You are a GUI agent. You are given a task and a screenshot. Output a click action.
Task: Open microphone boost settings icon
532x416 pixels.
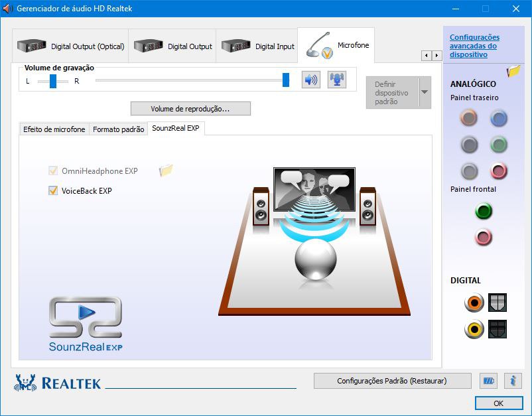337,80
